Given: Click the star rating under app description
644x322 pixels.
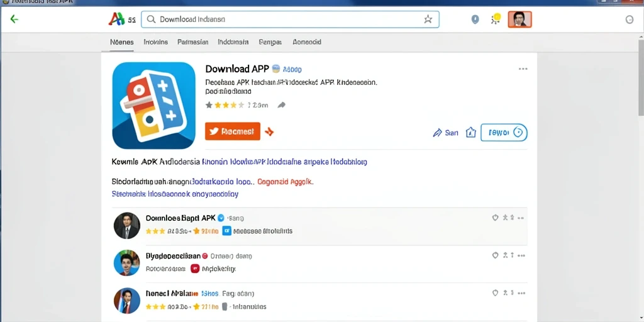Looking at the screenshot, I should 225,105.
